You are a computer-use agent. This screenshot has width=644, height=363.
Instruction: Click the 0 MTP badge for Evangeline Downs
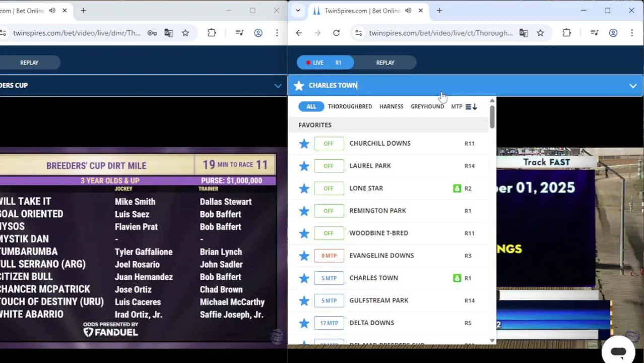point(329,256)
